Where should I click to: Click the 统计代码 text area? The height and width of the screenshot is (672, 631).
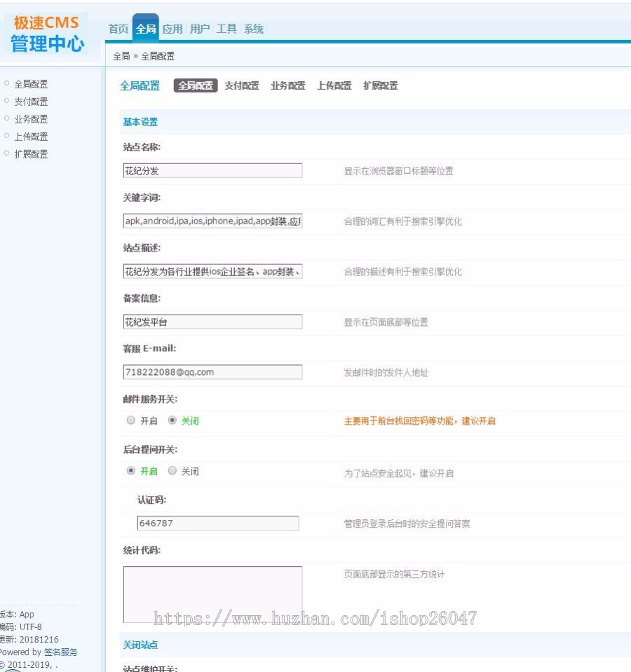(212, 594)
